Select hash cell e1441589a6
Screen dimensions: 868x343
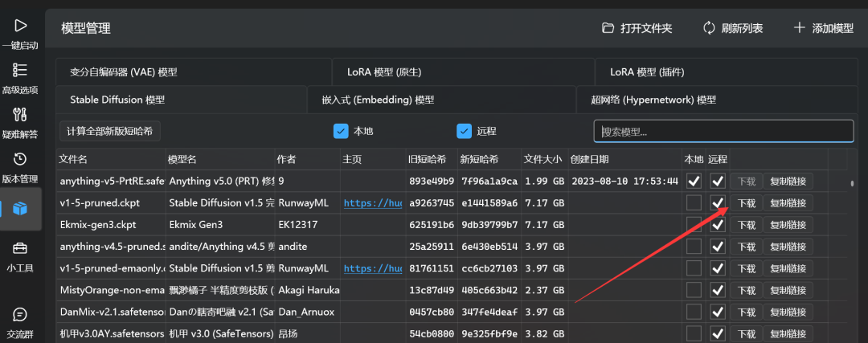coord(489,203)
